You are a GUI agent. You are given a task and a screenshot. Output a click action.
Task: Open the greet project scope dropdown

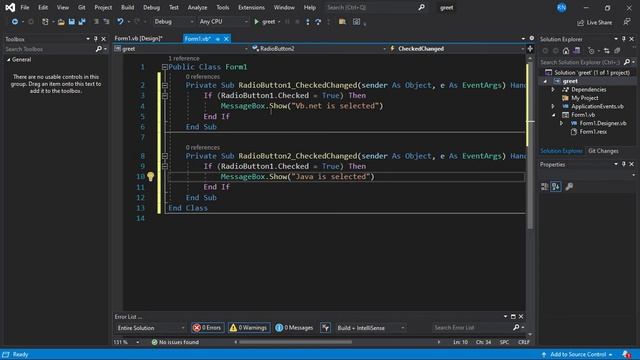point(181,49)
